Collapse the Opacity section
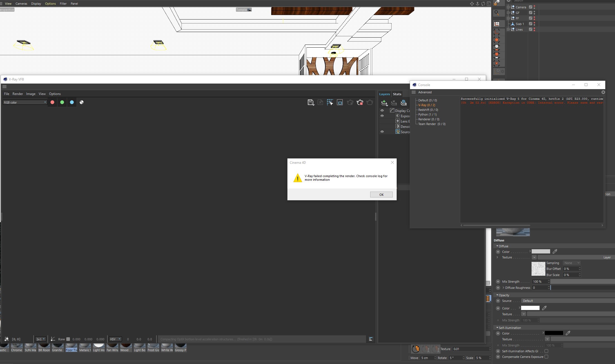615x364 pixels. 497,295
